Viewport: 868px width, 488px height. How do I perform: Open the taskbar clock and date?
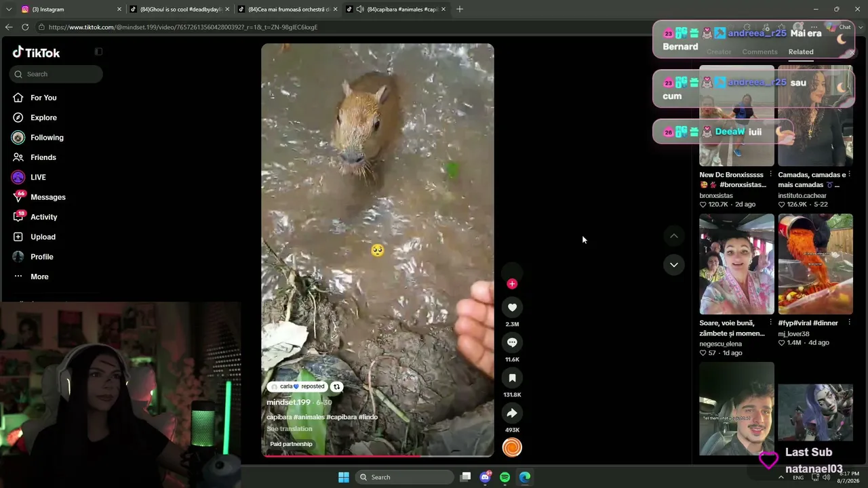[x=848, y=477]
